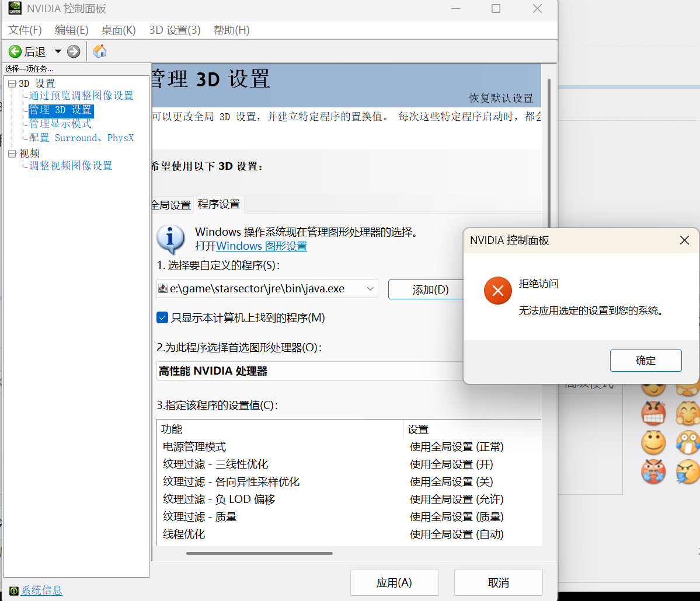Click the 确定 button in error dialog
The width and height of the screenshot is (700, 601).
pos(646,361)
